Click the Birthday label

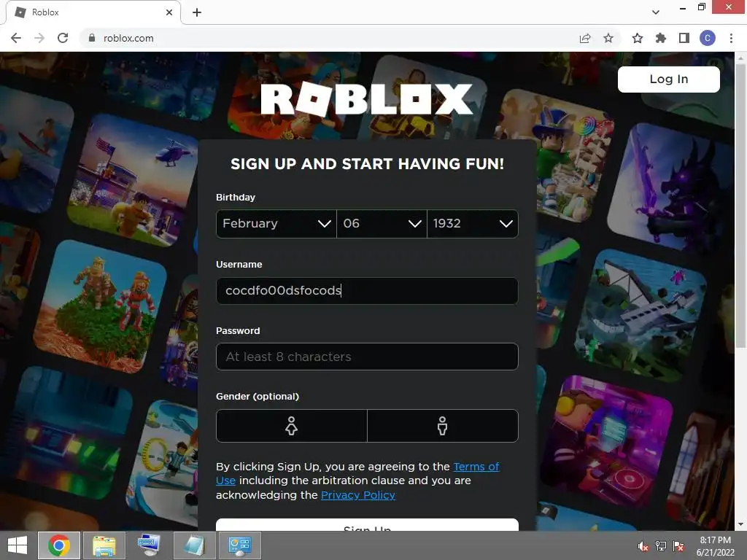pyautogui.click(x=236, y=197)
